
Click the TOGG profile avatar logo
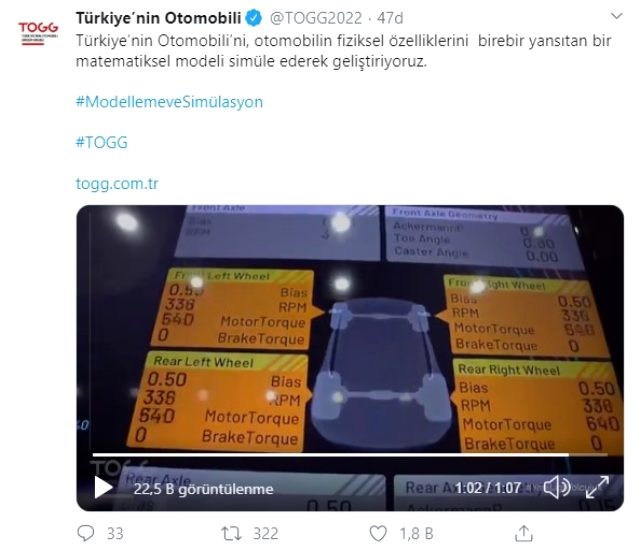click(x=38, y=33)
